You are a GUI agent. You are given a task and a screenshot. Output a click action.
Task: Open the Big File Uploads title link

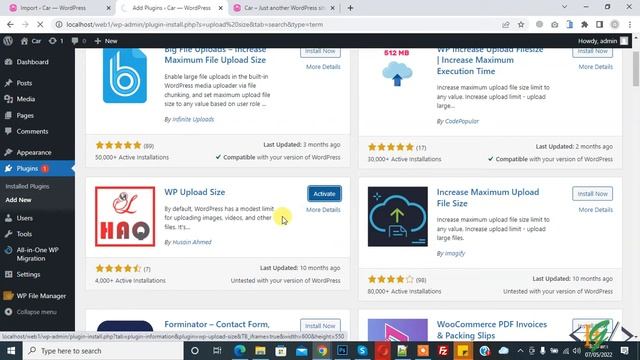click(x=215, y=55)
